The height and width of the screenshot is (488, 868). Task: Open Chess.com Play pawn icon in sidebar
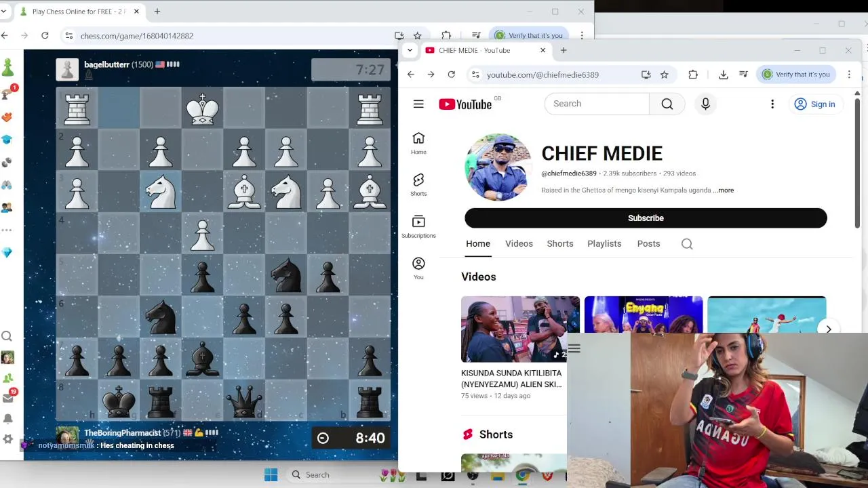(x=7, y=66)
